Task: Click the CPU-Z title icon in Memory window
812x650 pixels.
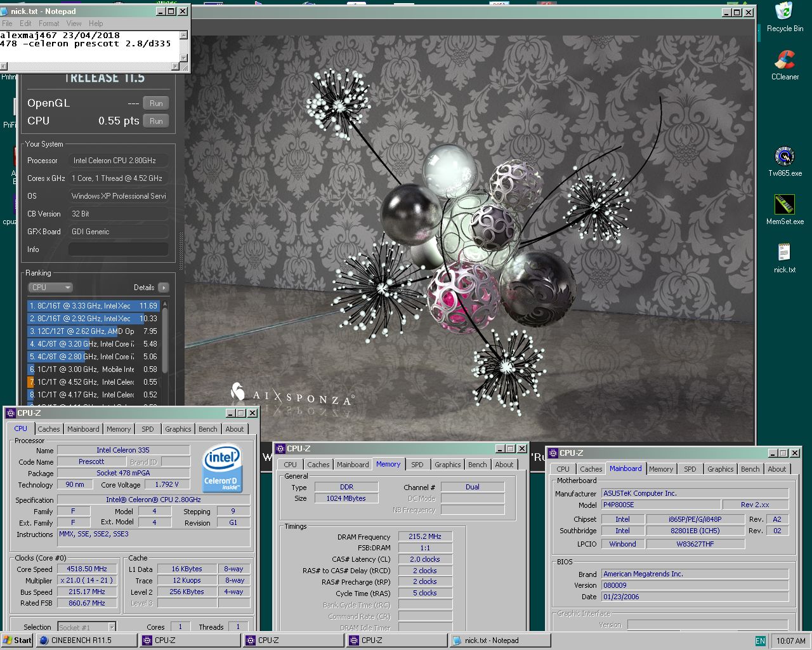Action: click(280, 448)
